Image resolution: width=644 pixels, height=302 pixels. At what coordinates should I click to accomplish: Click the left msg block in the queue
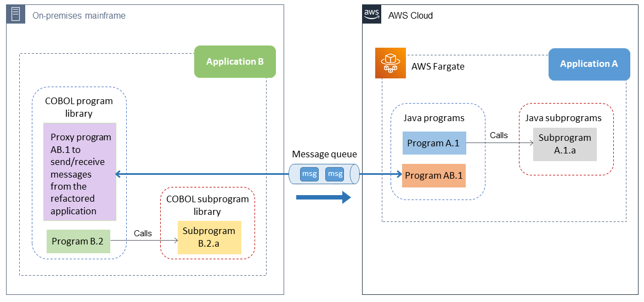pos(309,174)
